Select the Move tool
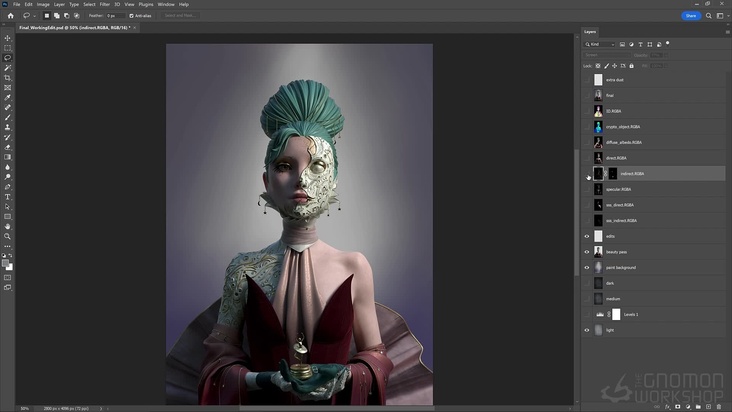 click(7, 38)
